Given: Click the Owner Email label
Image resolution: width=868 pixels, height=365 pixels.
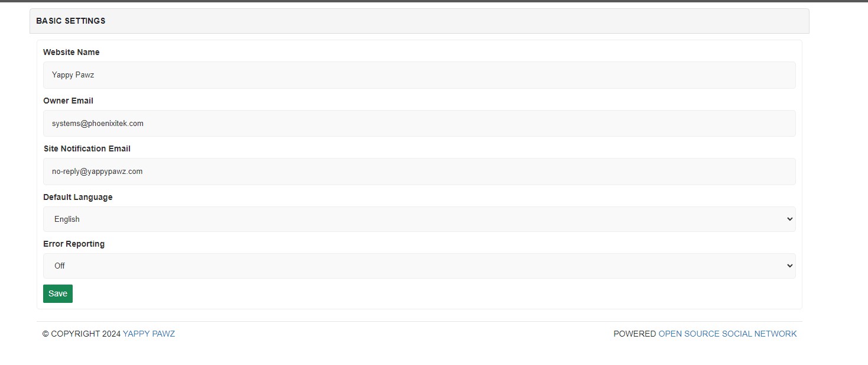Looking at the screenshot, I should point(69,101).
